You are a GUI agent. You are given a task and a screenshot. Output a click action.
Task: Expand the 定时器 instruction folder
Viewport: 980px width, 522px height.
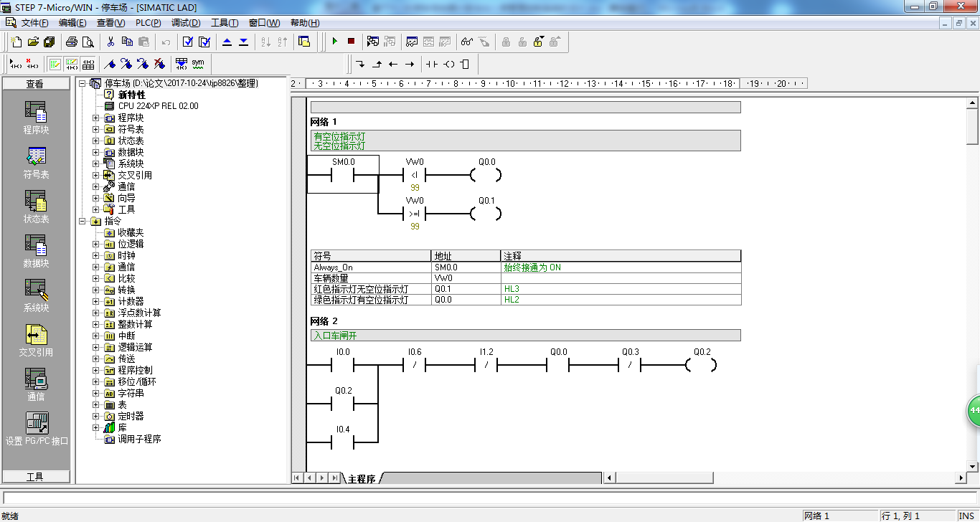pyautogui.click(x=96, y=416)
